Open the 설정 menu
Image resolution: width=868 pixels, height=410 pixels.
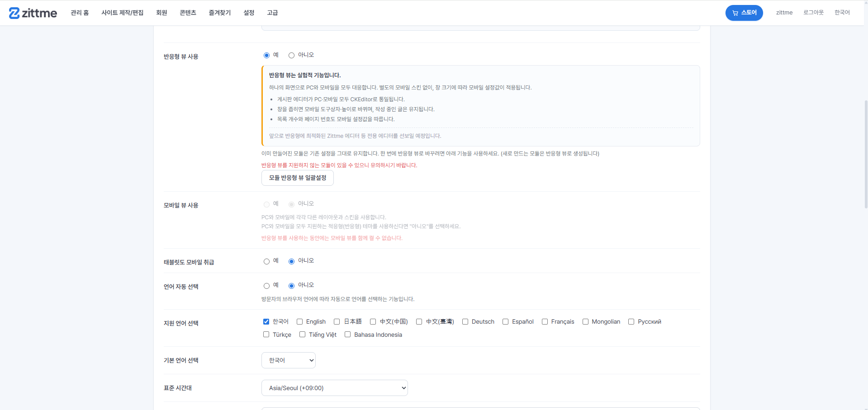(249, 13)
